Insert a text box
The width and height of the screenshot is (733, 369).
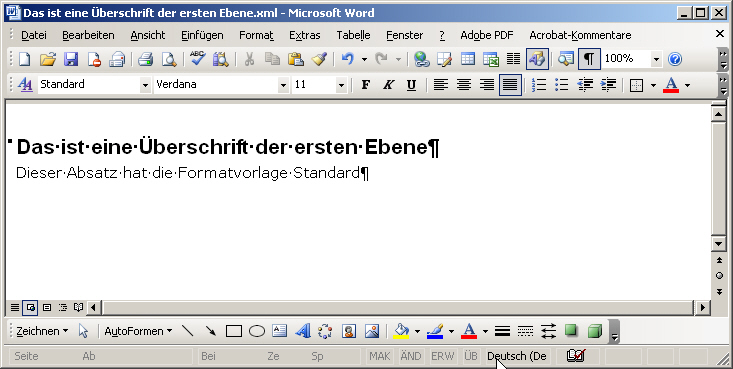click(x=280, y=331)
